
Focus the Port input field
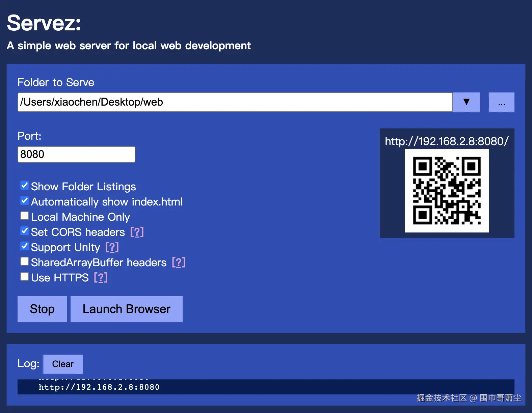[76, 154]
